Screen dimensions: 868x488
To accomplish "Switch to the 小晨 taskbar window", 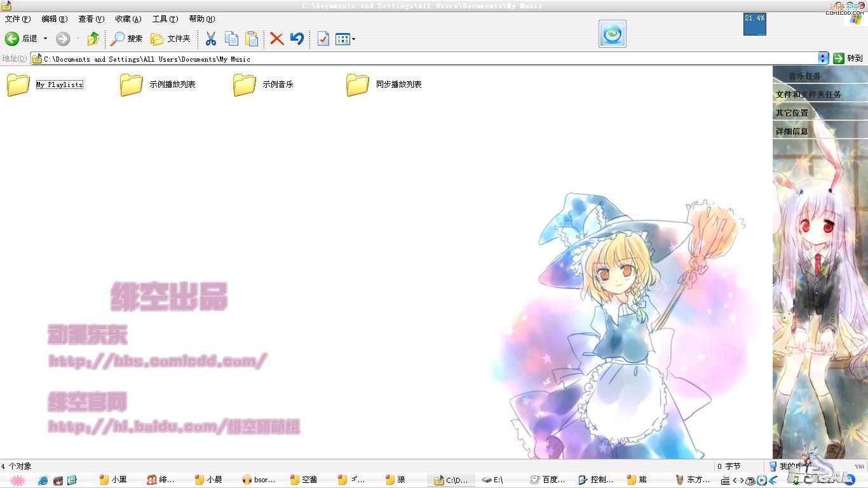I will pyautogui.click(x=208, y=480).
